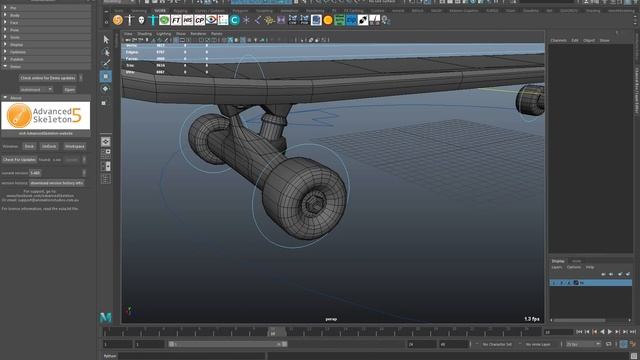Viewport: 640px width, 360px height.
Task: Click the layer color swatch in layer row
Action: tap(576, 282)
